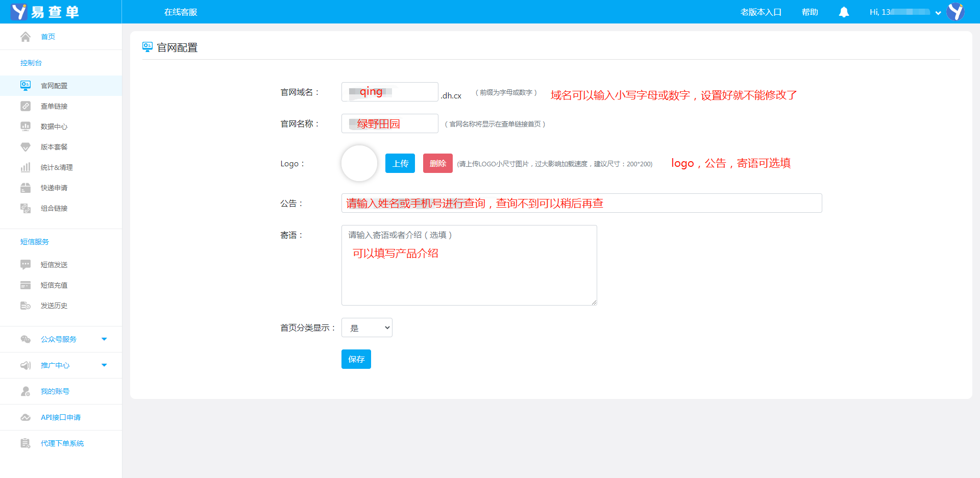Click the 统计&清理 bar chart icon
Screen dimensions: 980x478
[x=26, y=167]
